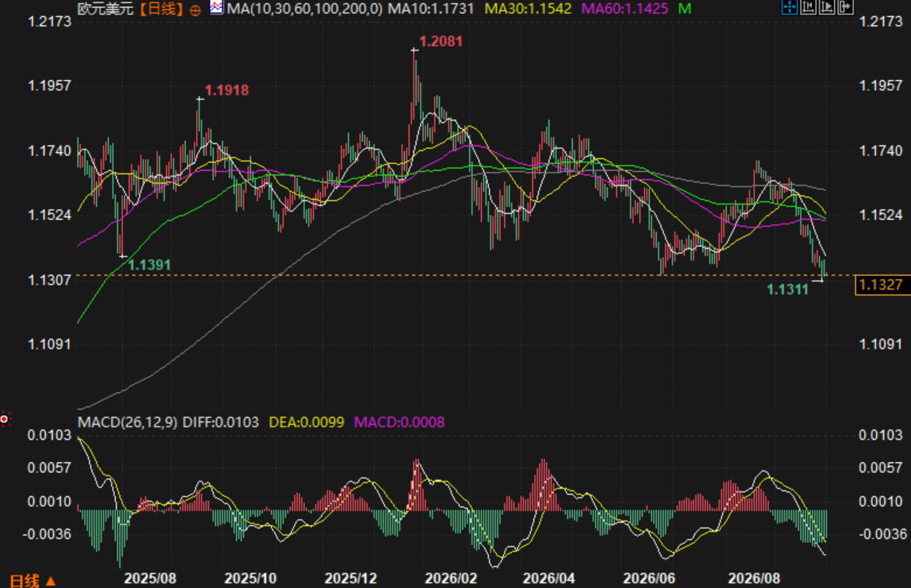Click the 2026/04 date on time axis
This screenshot has height=588, width=911.
click(549, 579)
